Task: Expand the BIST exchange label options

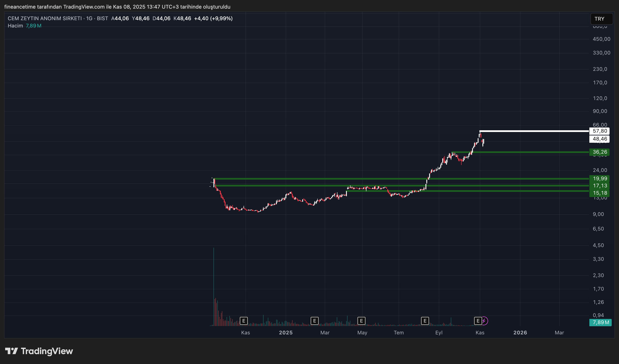Action: click(x=102, y=18)
